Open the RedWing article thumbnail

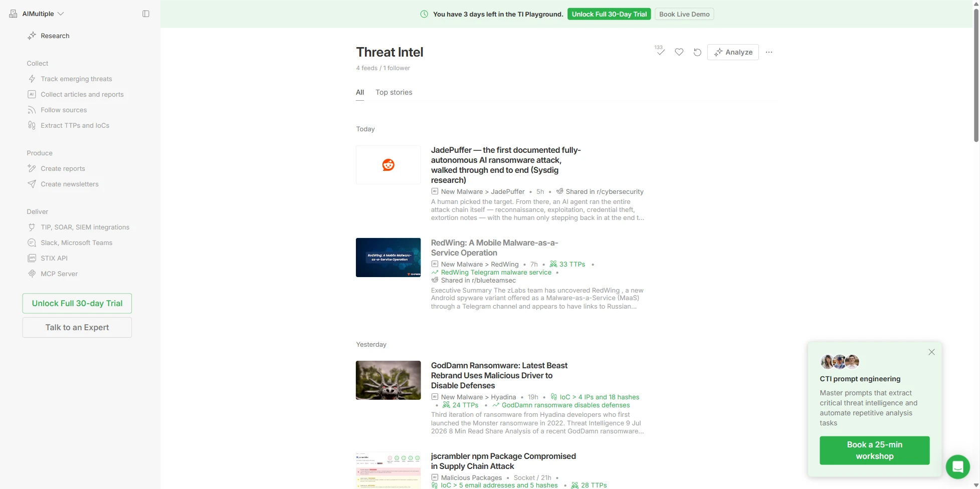click(388, 258)
